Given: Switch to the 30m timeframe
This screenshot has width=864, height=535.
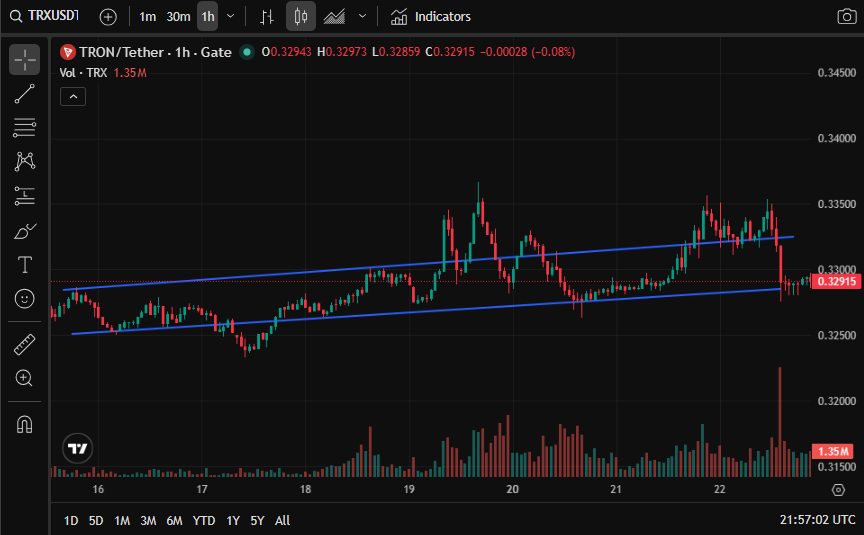Looking at the screenshot, I should pyautogui.click(x=178, y=17).
